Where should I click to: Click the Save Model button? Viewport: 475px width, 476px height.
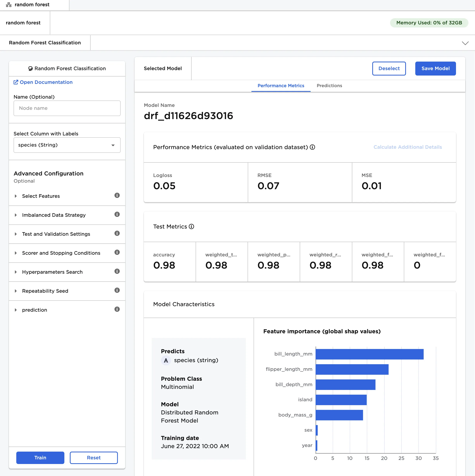pyautogui.click(x=435, y=69)
